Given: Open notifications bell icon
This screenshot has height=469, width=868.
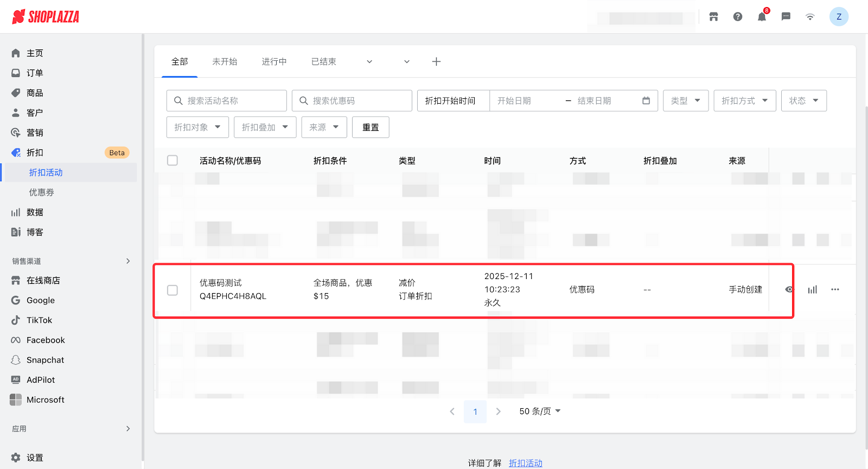Looking at the screenshot, I should (x=762, y=17).
